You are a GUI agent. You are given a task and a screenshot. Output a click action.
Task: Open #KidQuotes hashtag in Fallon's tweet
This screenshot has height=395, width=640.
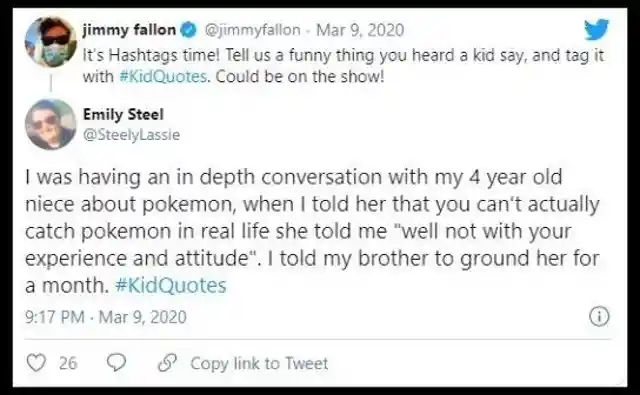pos(163,76)
